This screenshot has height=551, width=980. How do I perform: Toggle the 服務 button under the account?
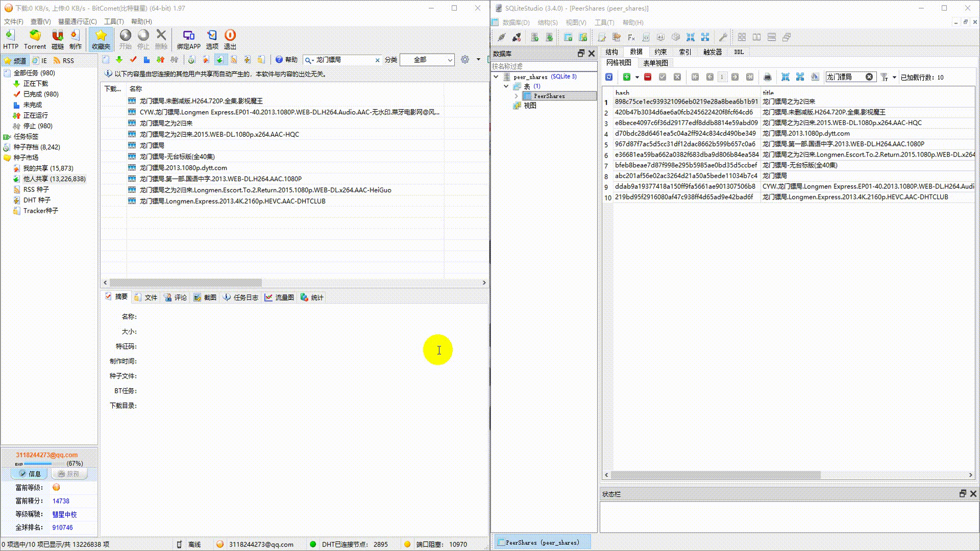69,474
